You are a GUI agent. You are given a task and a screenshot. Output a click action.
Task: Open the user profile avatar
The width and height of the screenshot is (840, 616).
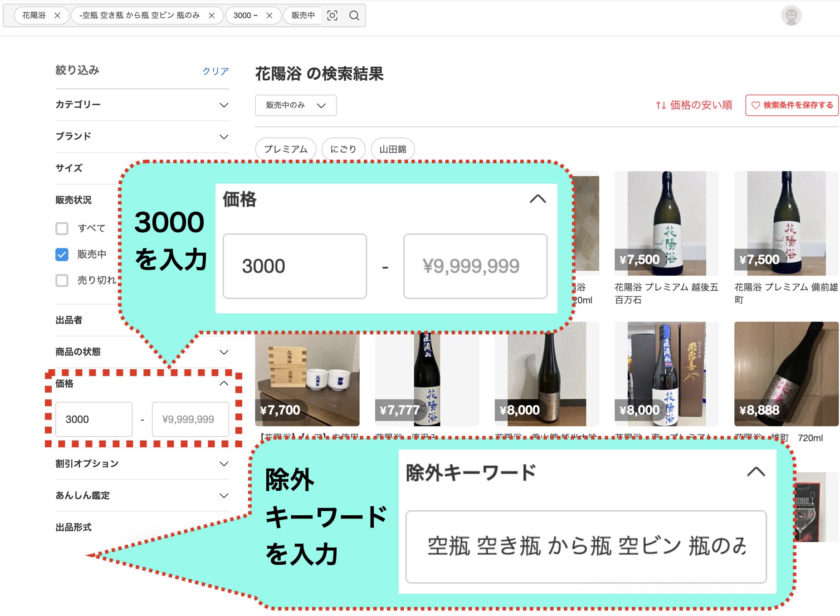791,15
